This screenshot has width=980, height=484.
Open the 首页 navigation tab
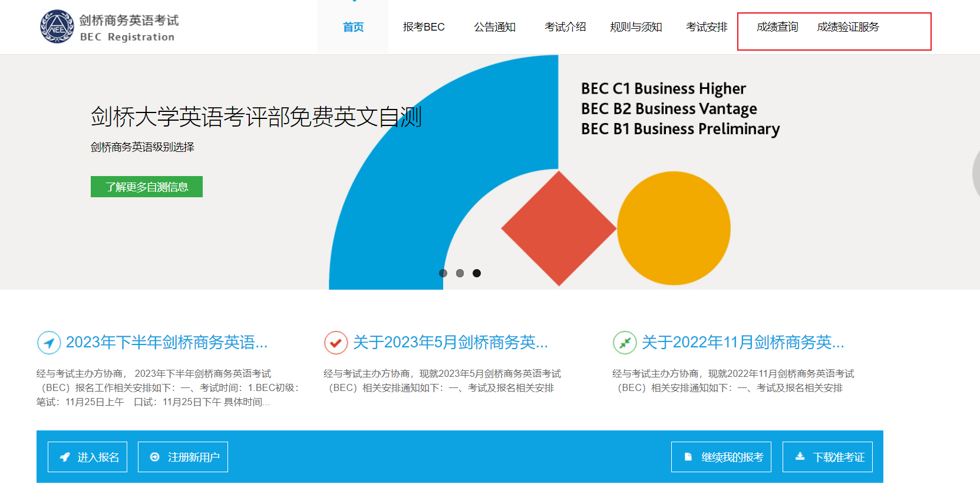click(353, 27)
